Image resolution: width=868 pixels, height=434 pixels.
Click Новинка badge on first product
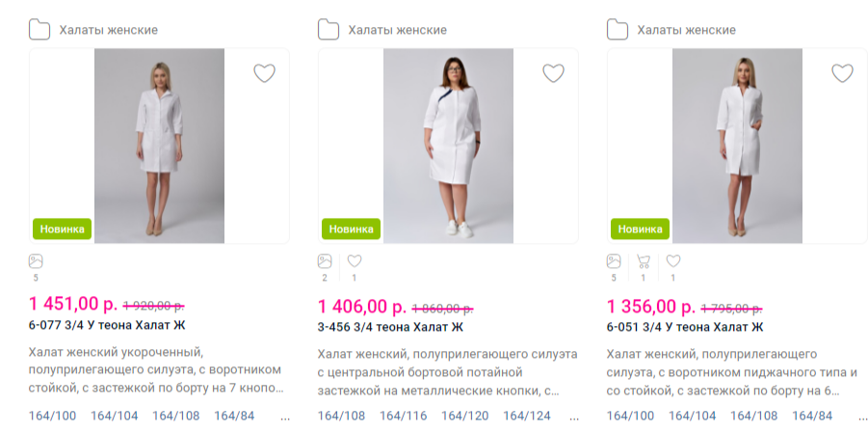[63, 230]
